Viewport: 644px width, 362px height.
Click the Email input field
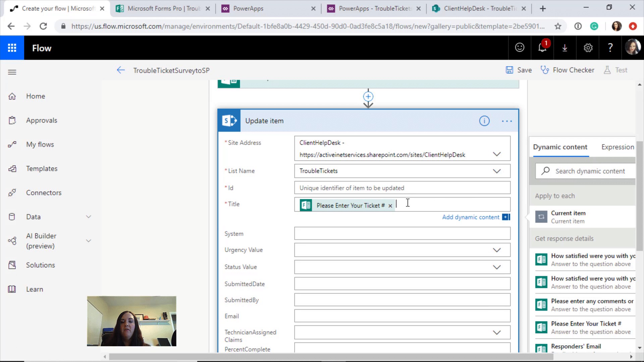tap(402, 316)
